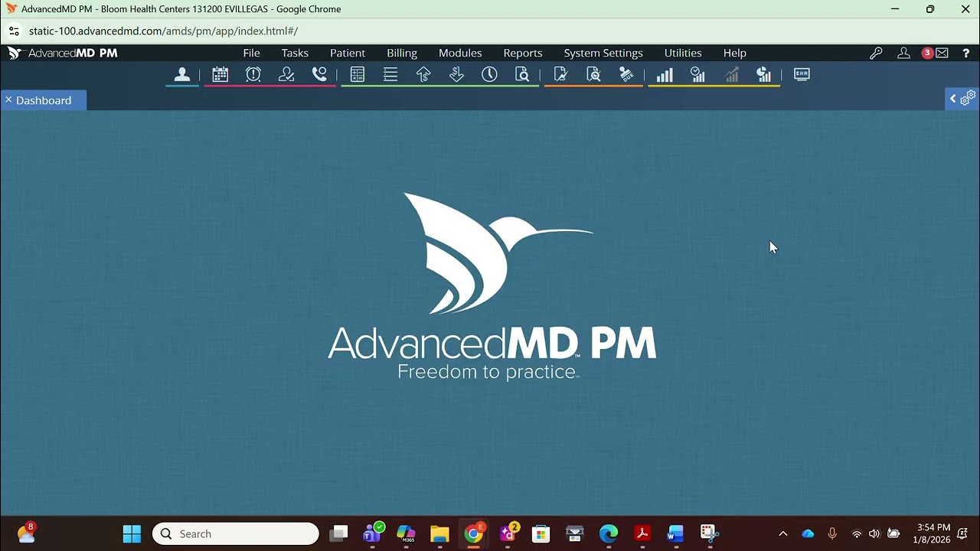Open the weather widget with 8 badge
980x551 pixels.
point(26,533)
